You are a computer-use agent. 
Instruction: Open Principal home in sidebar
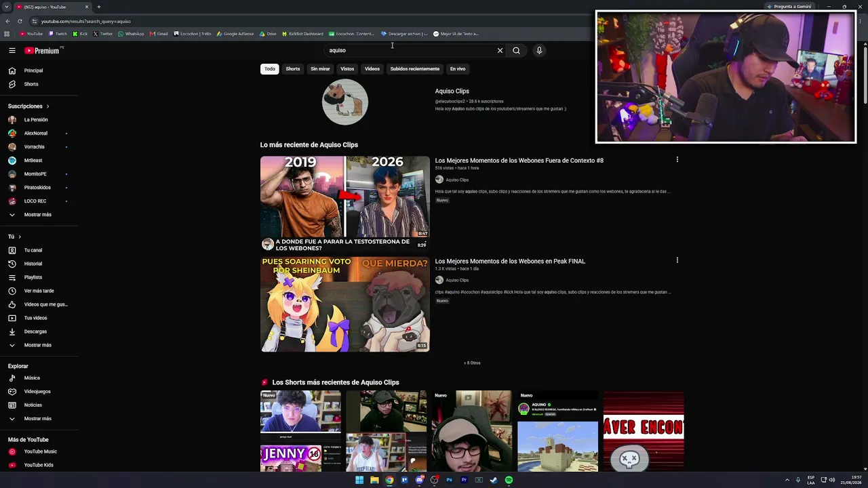tap(33, 70)
